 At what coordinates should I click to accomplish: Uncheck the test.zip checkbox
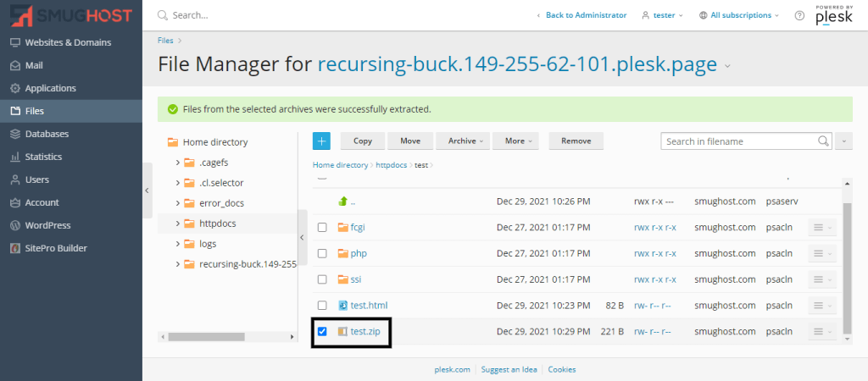322,331
